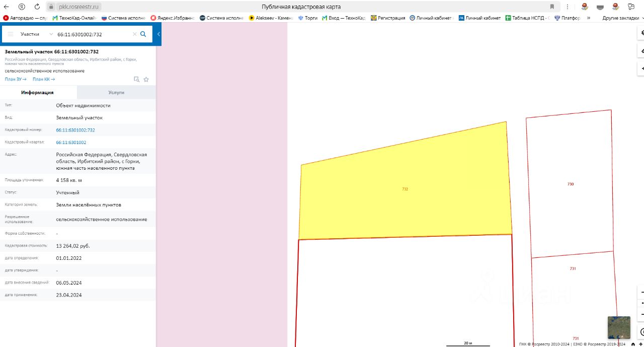Switch to the satellite basemap thumbnail

coord(619,327)
